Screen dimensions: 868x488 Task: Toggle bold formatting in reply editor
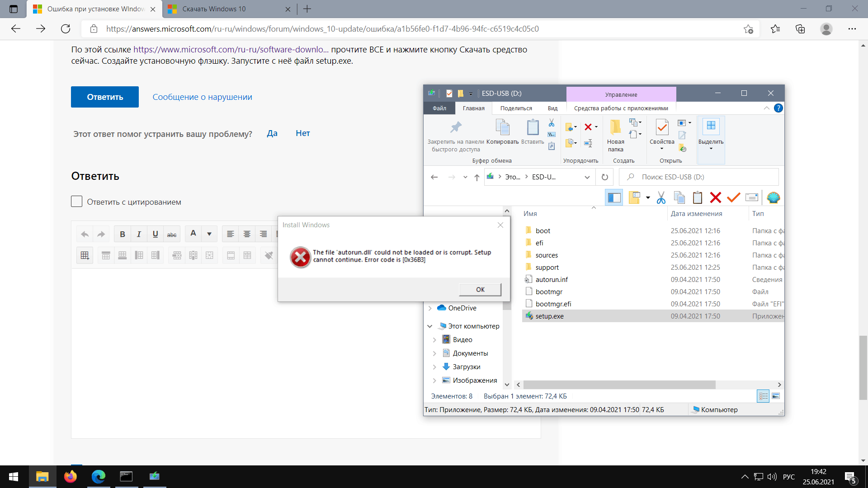(x=122, y=234)
